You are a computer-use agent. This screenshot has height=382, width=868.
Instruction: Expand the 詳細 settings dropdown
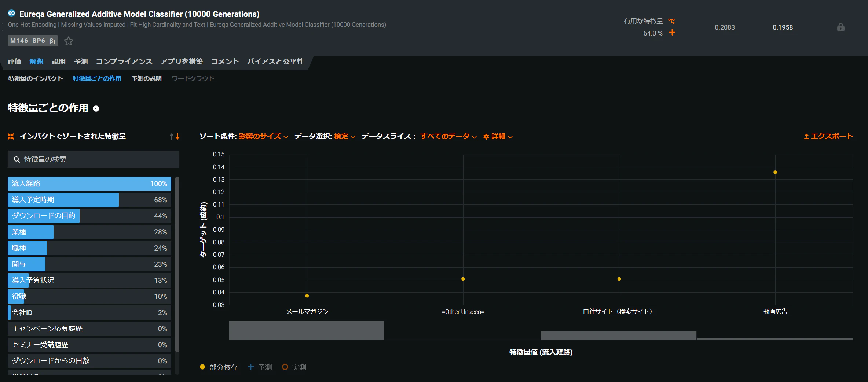(498, 136)
